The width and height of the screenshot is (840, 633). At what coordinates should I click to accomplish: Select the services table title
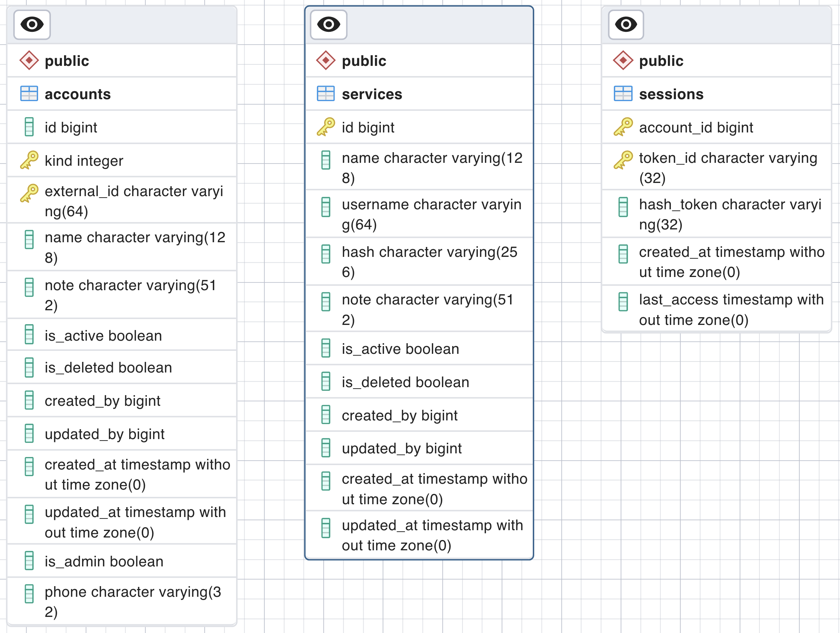pos(372,94)
